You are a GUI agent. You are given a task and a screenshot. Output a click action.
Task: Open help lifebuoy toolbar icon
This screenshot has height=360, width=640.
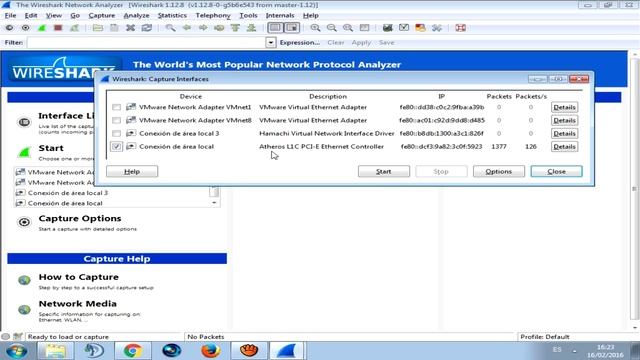point(461,28)
